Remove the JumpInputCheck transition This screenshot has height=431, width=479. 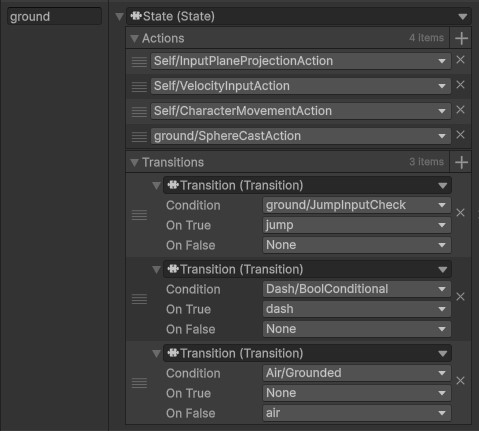coord(460,213)
